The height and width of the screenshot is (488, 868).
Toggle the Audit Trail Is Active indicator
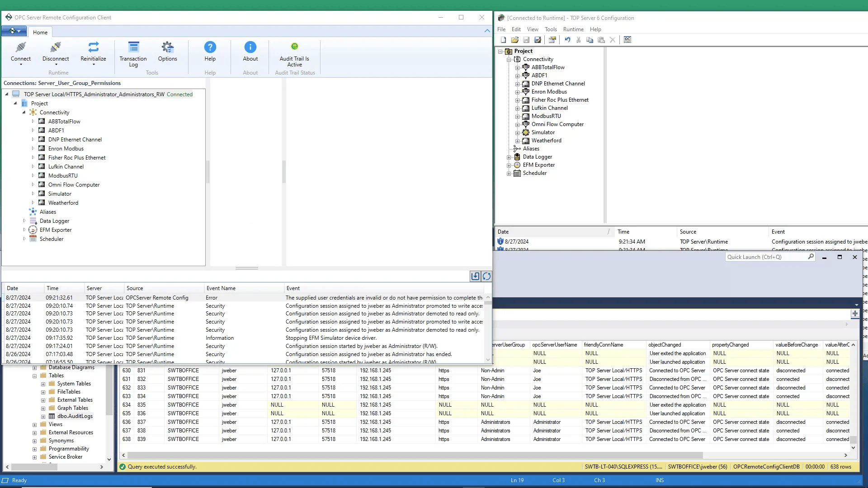click(294, 51)
